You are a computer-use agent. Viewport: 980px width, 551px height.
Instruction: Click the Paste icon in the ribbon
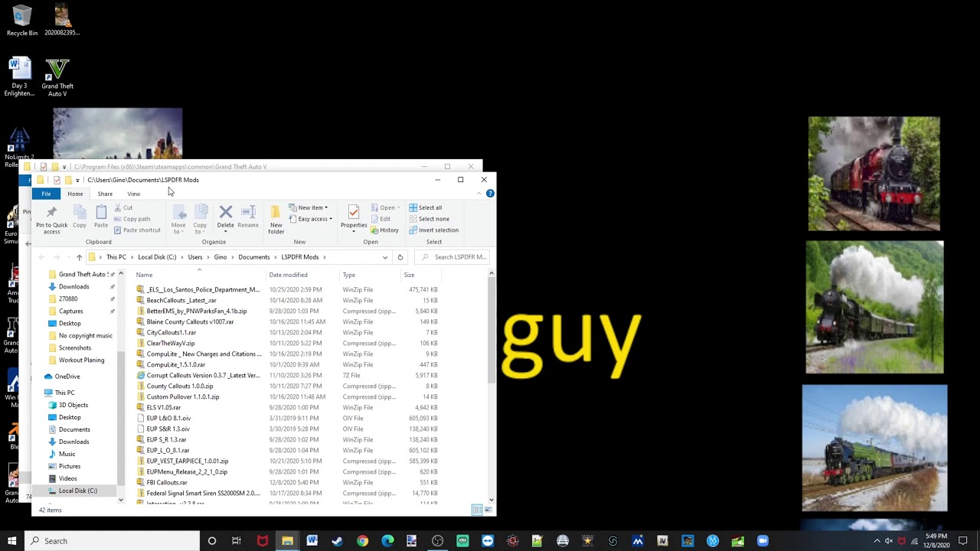(x=101, y=217)
